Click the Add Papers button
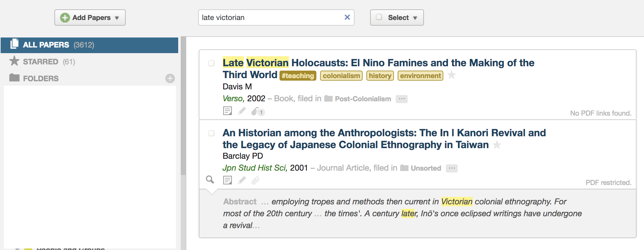The height and width of the screenshot is (250, 644). click(90, 17)
